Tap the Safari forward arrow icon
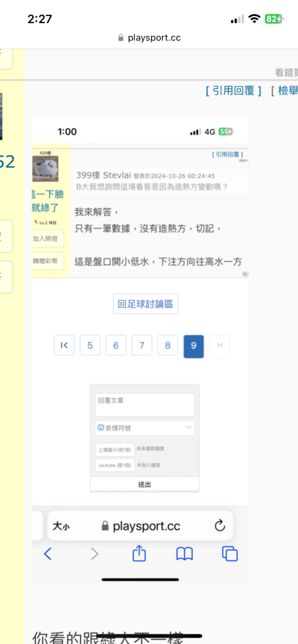This screenshot has width=298, height=644. click(x=95, y=554)
